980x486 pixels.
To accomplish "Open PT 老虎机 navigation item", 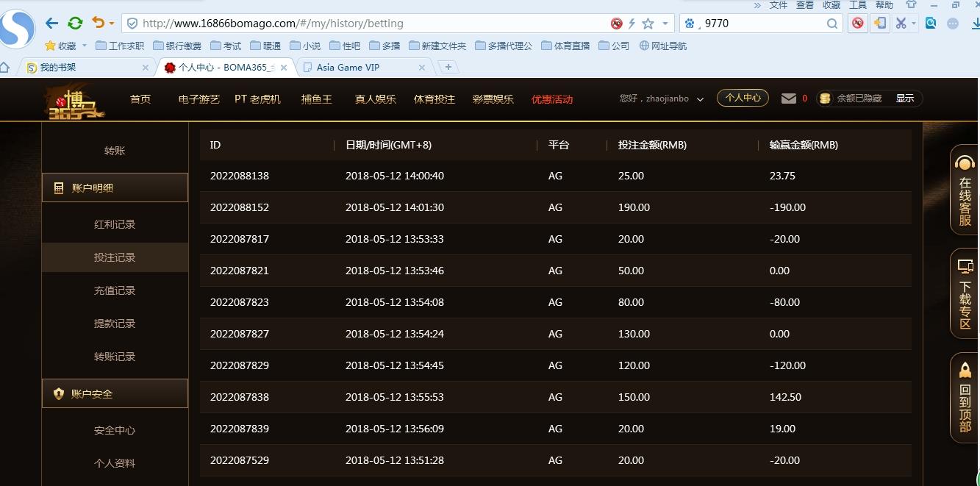I will pyautogui.click(x=257, y=99).
